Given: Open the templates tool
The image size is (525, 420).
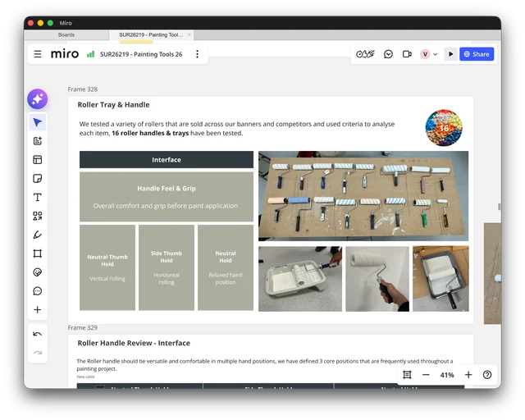Looking at the screenshot, I should 38,160.
